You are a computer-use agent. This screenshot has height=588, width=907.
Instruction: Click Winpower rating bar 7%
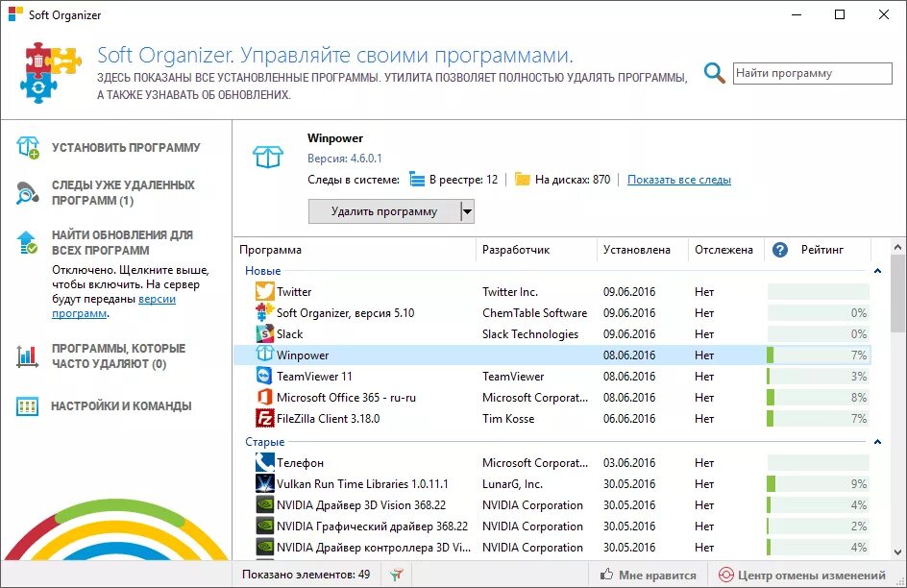(818, 355)
